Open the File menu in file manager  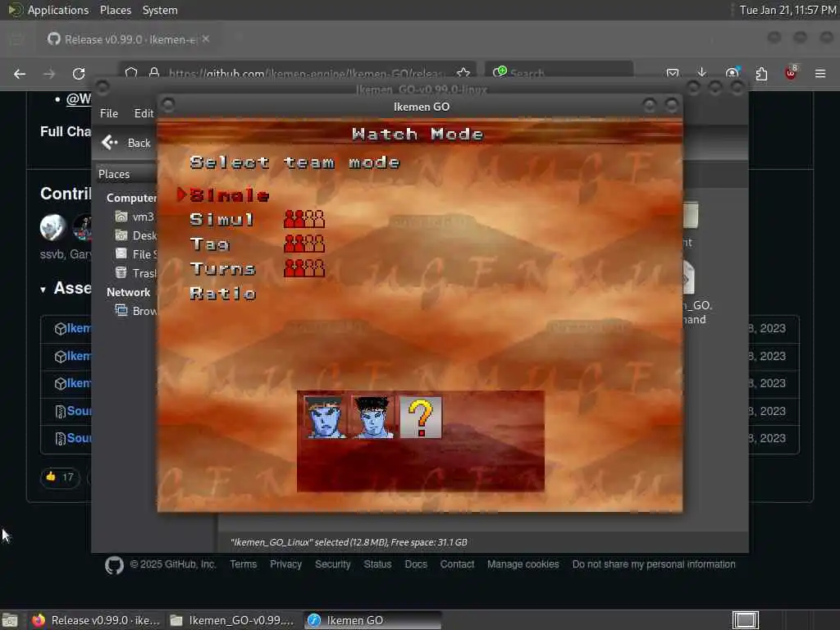(x=109, y=113)
